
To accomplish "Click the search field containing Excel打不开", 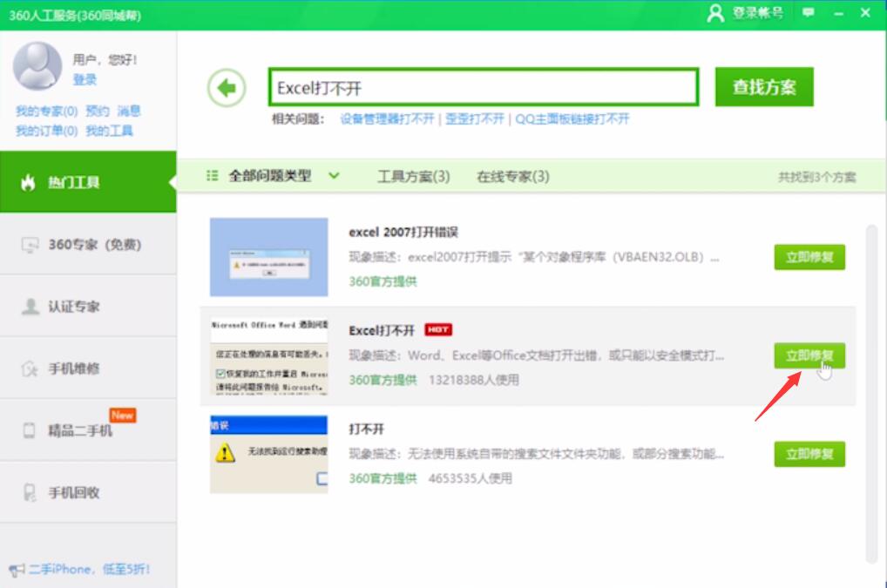I will pos(484,87).
